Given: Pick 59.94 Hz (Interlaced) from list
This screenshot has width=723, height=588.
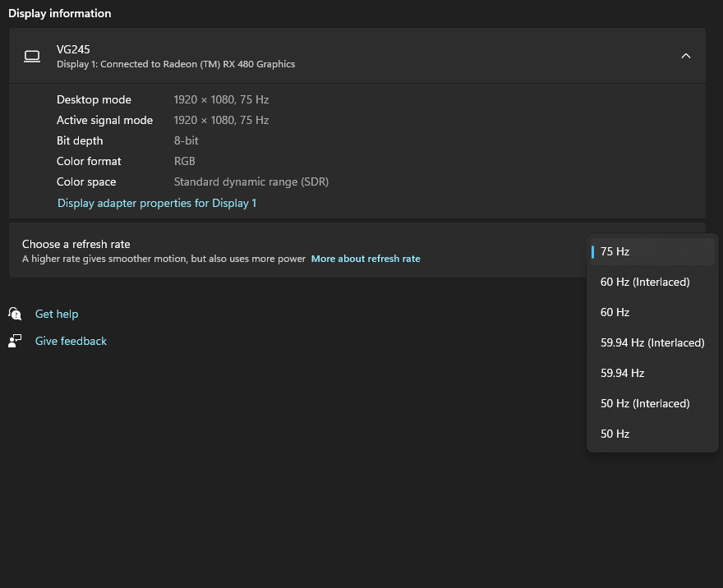Looking at the screenshot, I should tap(652, 342).
